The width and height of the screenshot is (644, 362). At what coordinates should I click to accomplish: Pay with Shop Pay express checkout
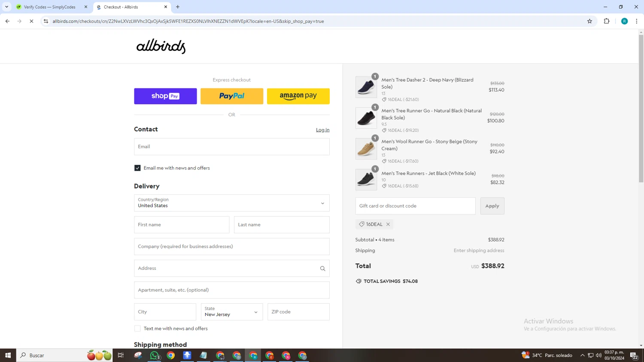click(x=165, y=96)
